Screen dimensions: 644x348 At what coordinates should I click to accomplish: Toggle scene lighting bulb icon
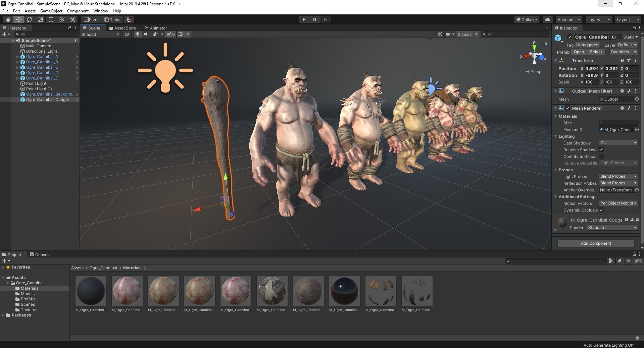[x=137, y=34]
